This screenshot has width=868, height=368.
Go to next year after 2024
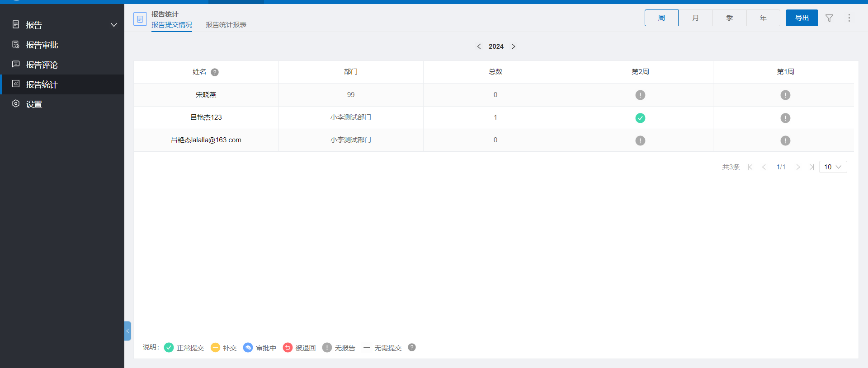click(514, 47)
